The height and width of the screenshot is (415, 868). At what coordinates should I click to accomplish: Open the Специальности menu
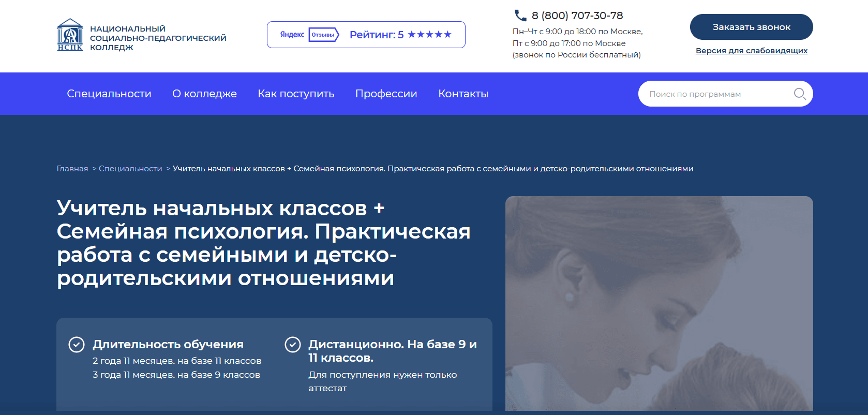pos(109,94)
